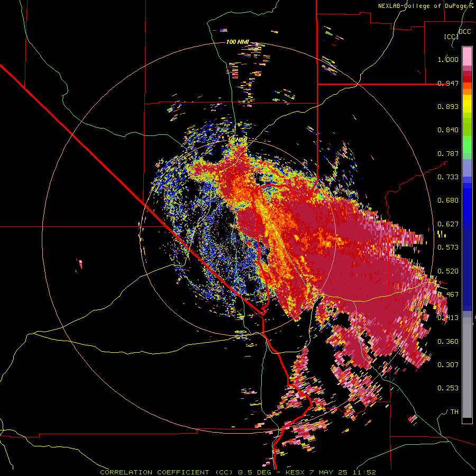The width and height of the screenshot is (476, 476).
Task: Click the 0.893 scale value
Action: 448,106
